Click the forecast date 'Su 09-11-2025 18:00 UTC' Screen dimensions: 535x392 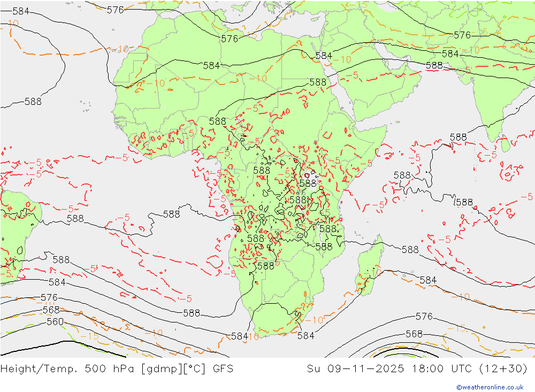pos(389,369)
